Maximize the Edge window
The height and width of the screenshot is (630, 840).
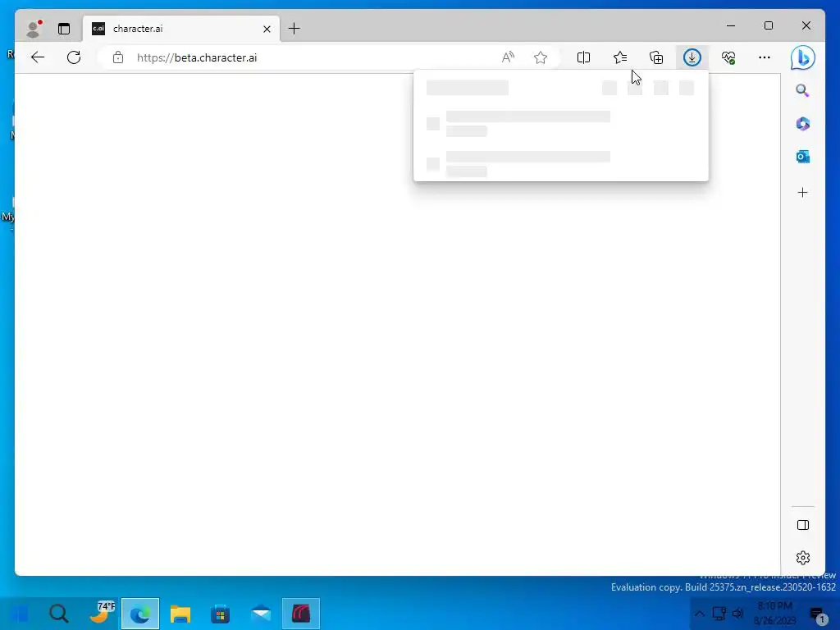768,25
